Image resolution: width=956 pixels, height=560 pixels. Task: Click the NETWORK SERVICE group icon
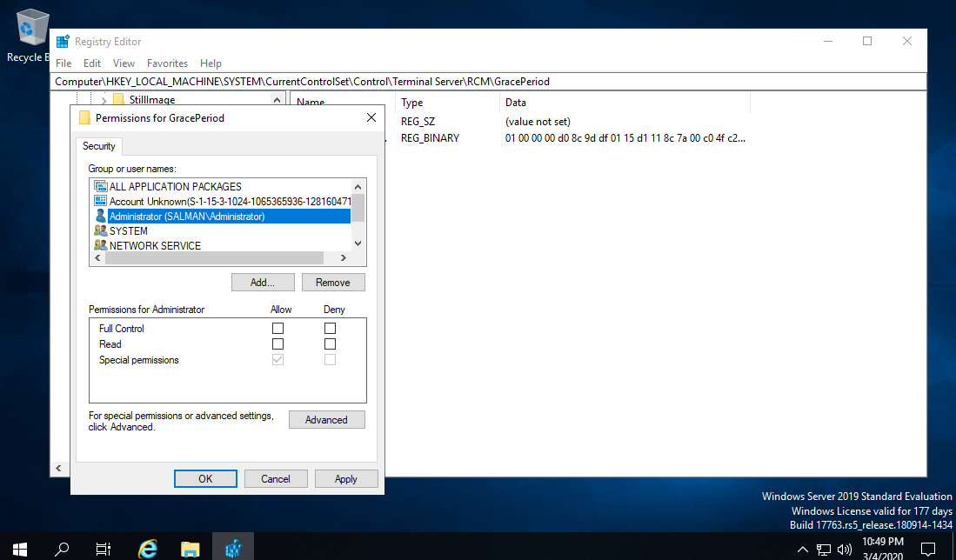[101, 245]
